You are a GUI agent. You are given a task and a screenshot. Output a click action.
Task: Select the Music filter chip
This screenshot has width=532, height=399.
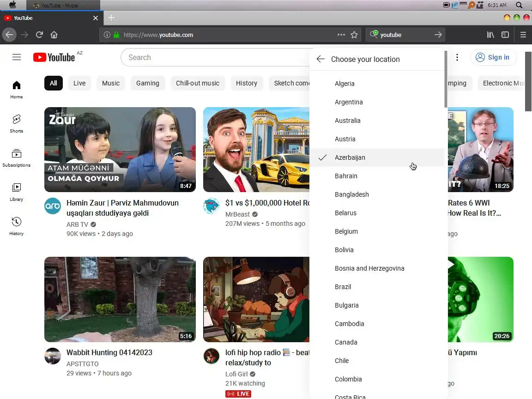pos(111,83)
